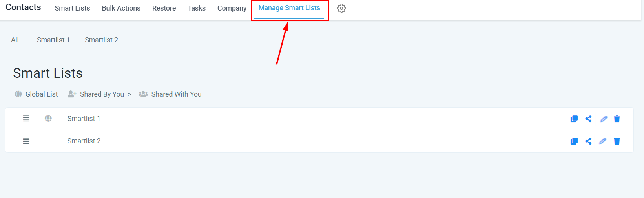
Task: Duplicate Smartlist 2 using copy icon
Action: pos(574,141)
